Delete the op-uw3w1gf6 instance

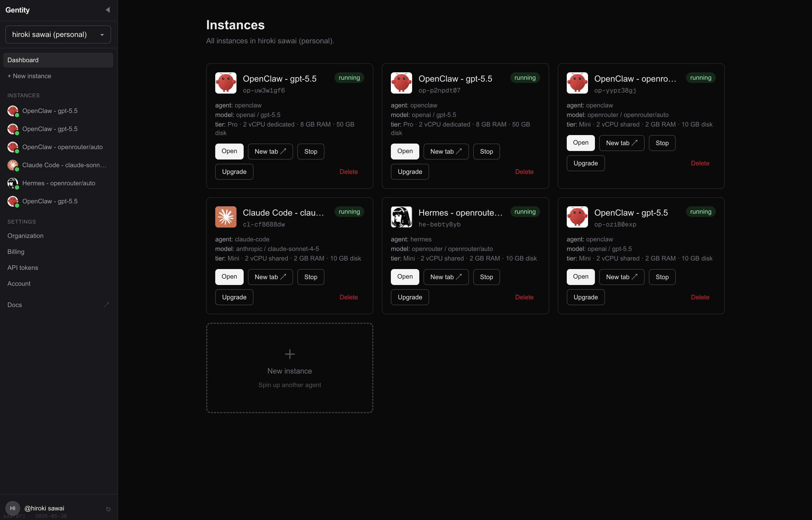[349, 171]
